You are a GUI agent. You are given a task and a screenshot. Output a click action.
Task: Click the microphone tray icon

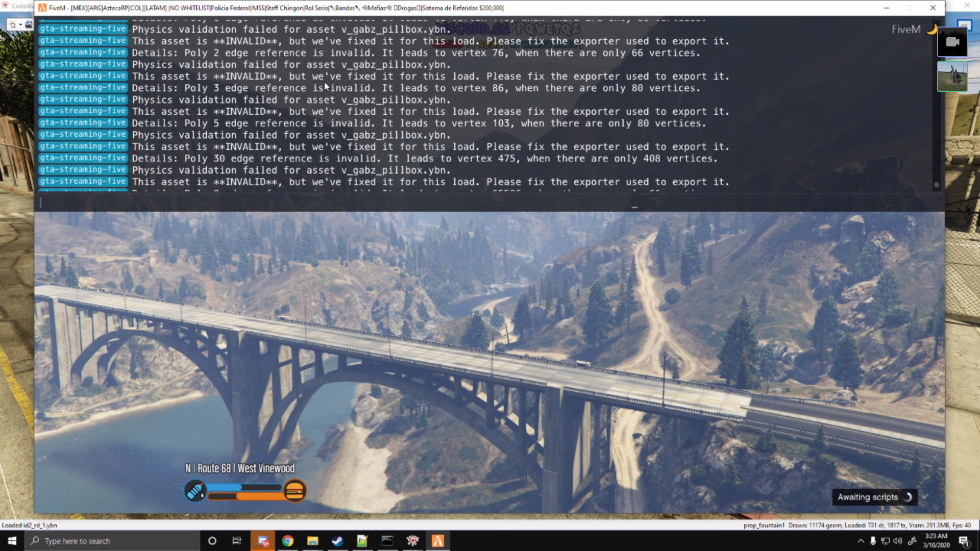click(873, 541)
